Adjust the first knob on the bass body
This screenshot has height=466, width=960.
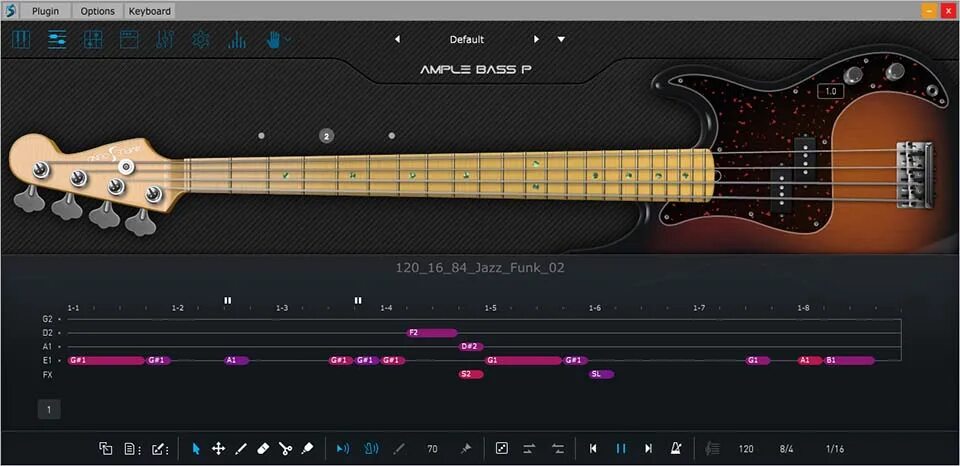(853, 75)
